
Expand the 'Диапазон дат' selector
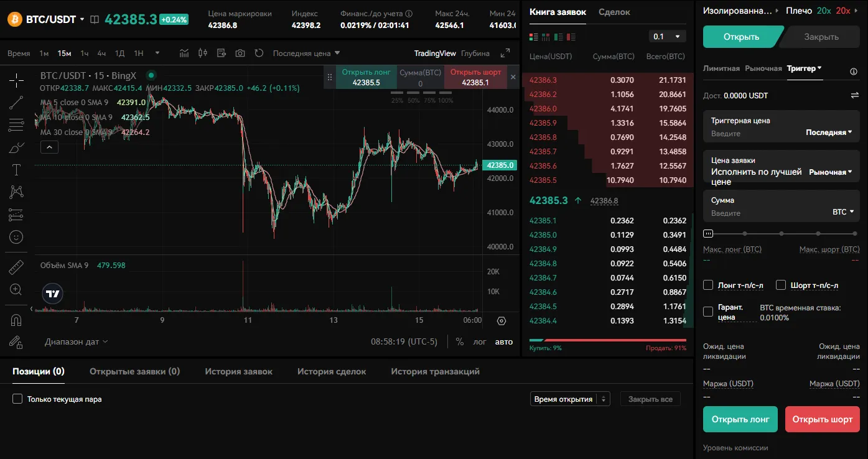click(x=75, y=341)
